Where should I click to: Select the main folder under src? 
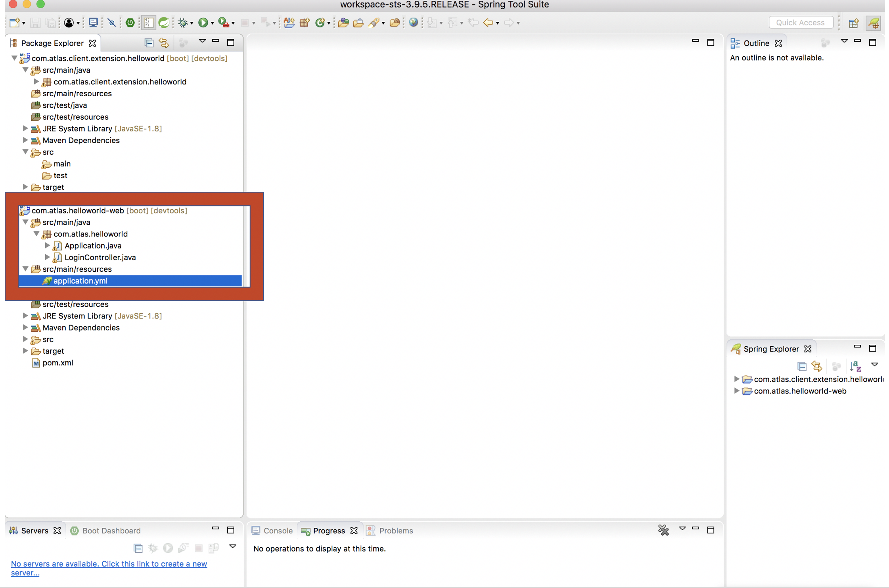coord(62,164)
